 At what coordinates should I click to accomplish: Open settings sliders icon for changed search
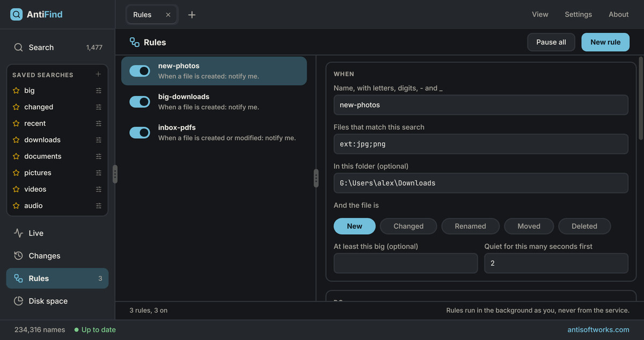point(99,107)
